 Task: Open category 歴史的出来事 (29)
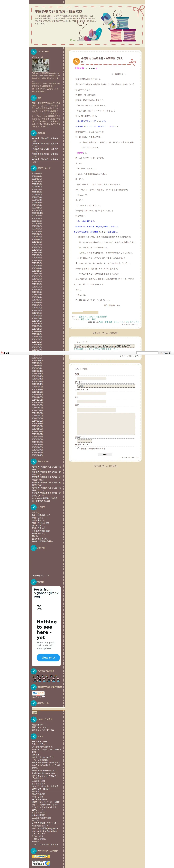(x=40, y=539)
